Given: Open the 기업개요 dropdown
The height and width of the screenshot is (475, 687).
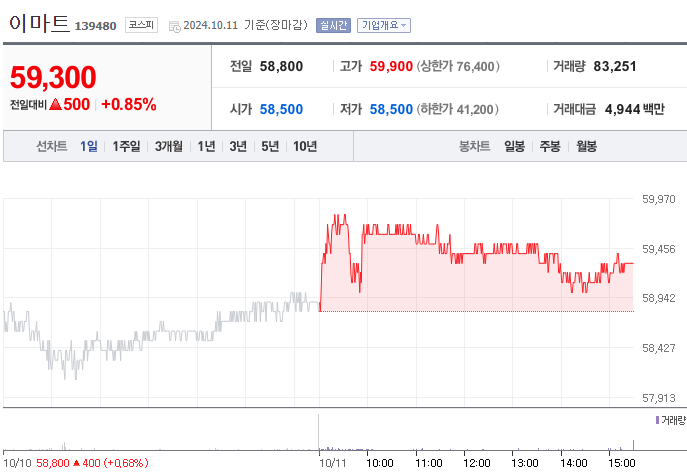Looking at the screenshot, I should pyautogui.click(x=384, y=25).
